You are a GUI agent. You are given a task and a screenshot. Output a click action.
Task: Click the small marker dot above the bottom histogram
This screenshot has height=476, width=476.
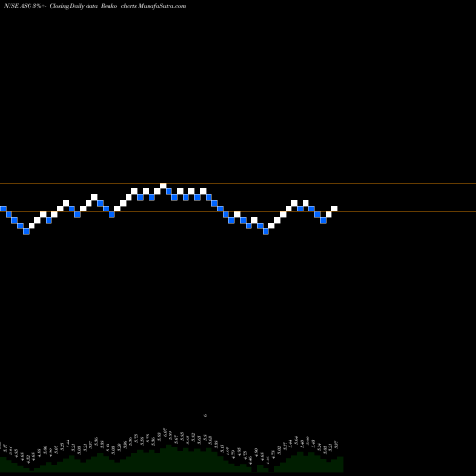(x=205, y=415)
